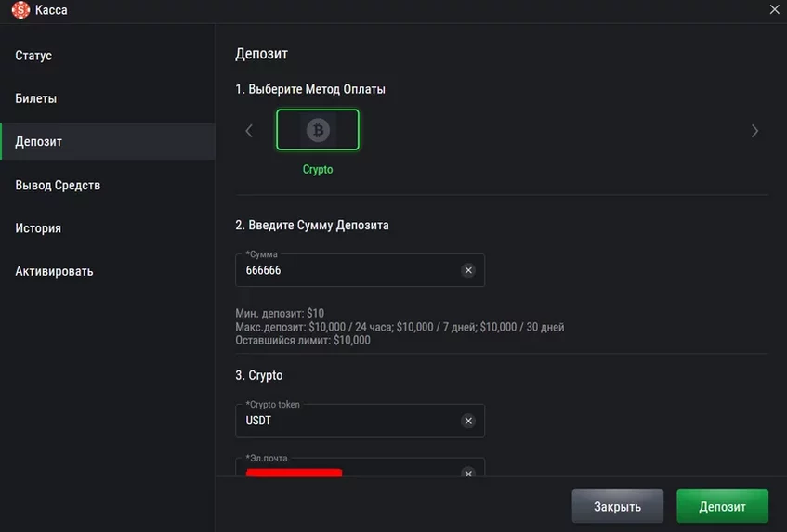Click the Crypto label under payment icon
The image size is (787, 532).
pyautogui.click(x=318, y=170)
